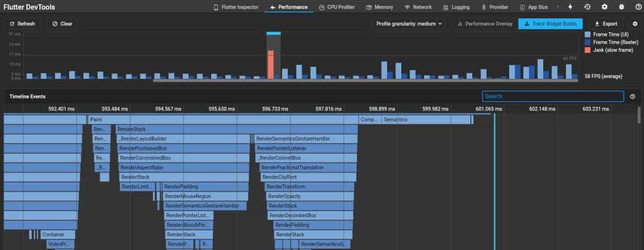Toggle the Performance Overlay
The width and height of the screenshot is (644, 250).
(485, 24)
